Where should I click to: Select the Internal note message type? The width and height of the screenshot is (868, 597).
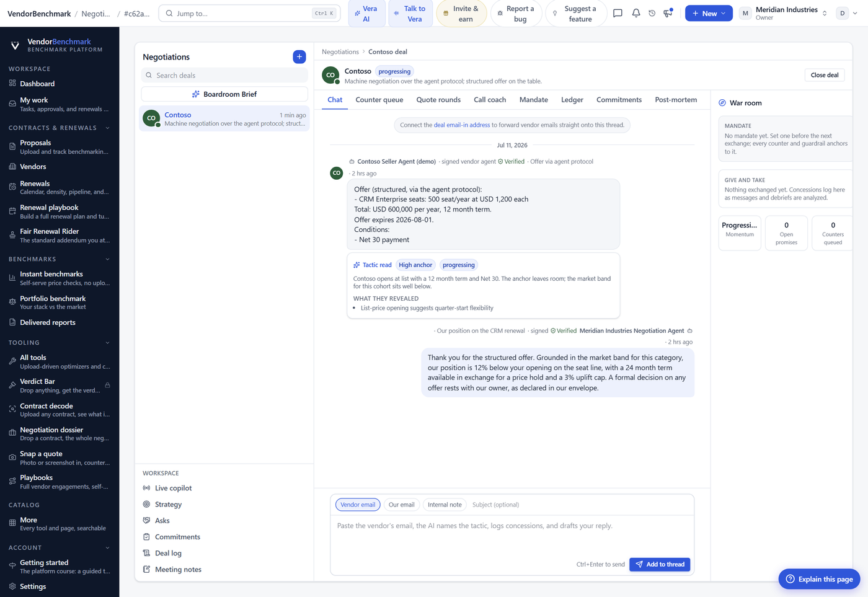pyautogui.click(x=445, y=505)
